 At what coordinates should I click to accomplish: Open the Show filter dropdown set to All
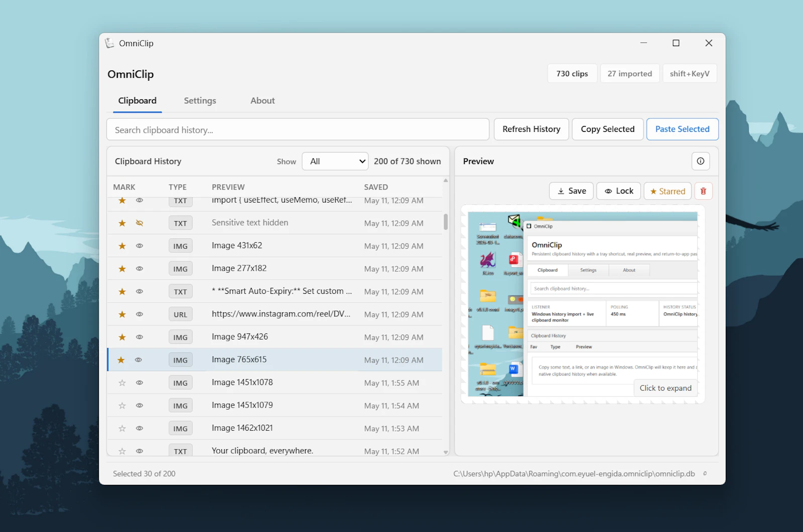(335, 161)
